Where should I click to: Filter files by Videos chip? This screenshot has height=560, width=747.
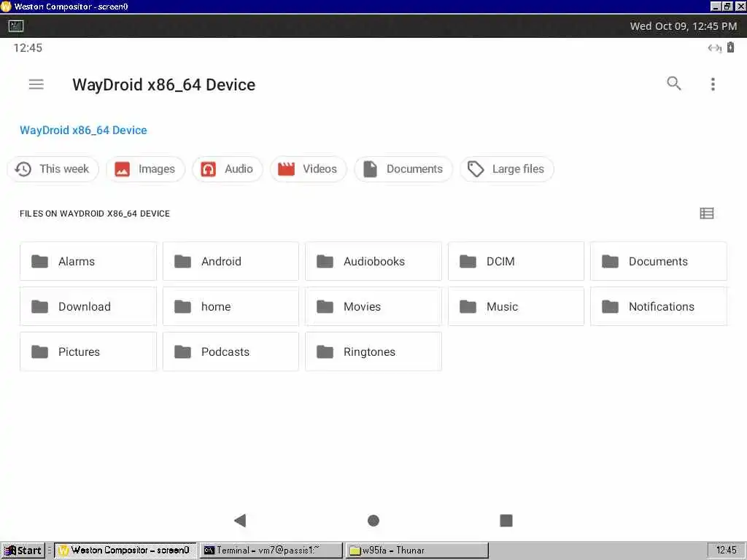[x=309, y=169]
